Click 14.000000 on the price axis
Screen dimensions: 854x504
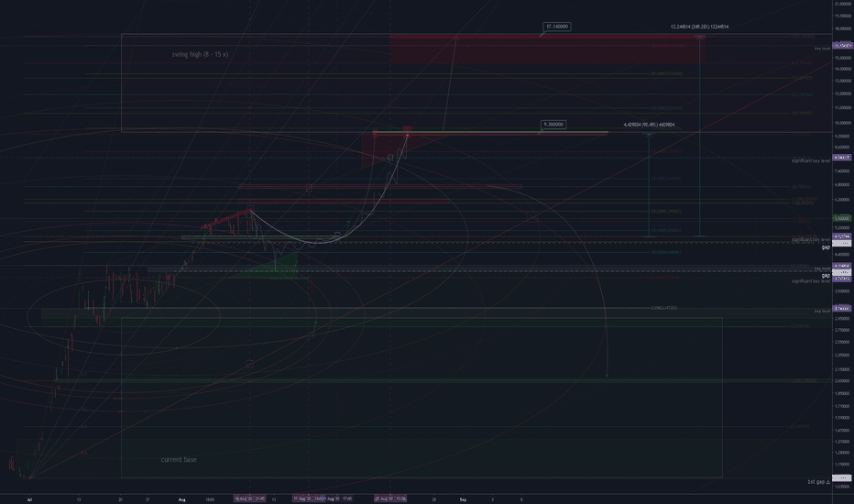(x=842, y=69)
